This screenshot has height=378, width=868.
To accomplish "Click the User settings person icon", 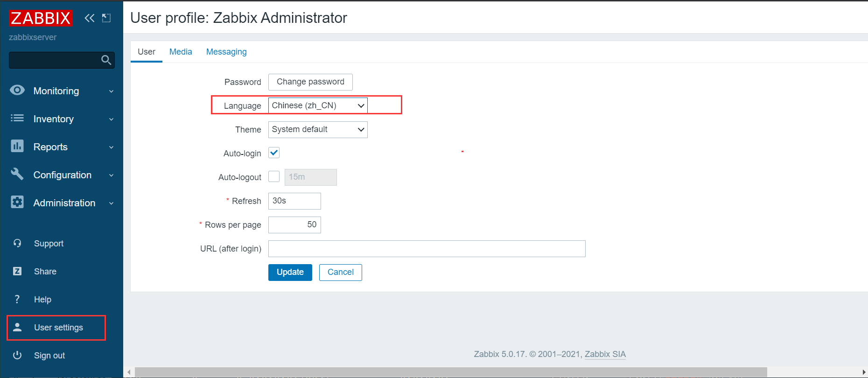I will click(x=17, y=327).
